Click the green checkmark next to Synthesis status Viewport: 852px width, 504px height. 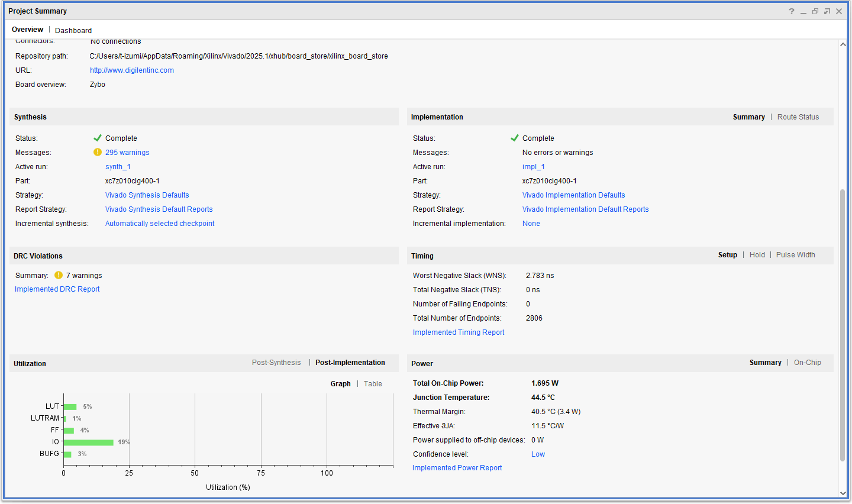point(98,138)
